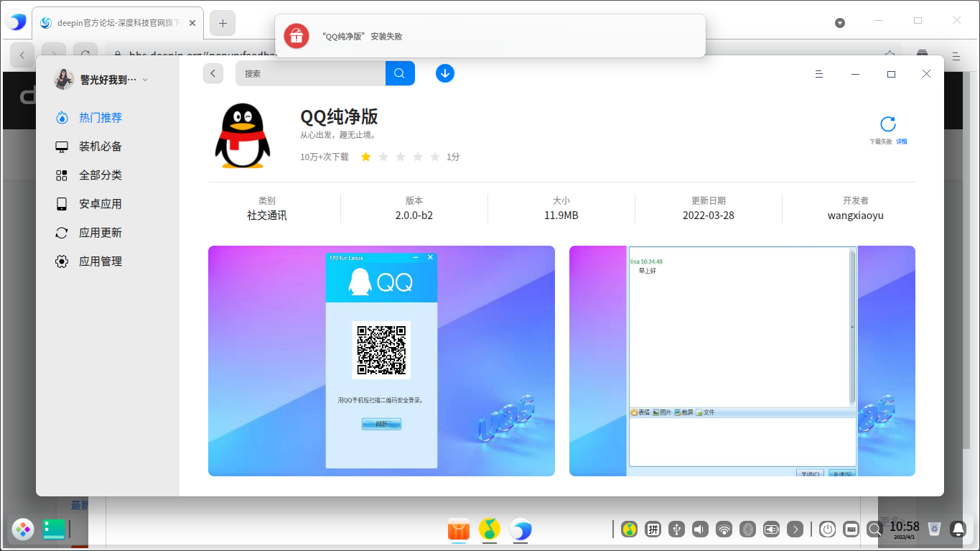Open the QQ chat window screenshot thumbnail

coord(742,361)
